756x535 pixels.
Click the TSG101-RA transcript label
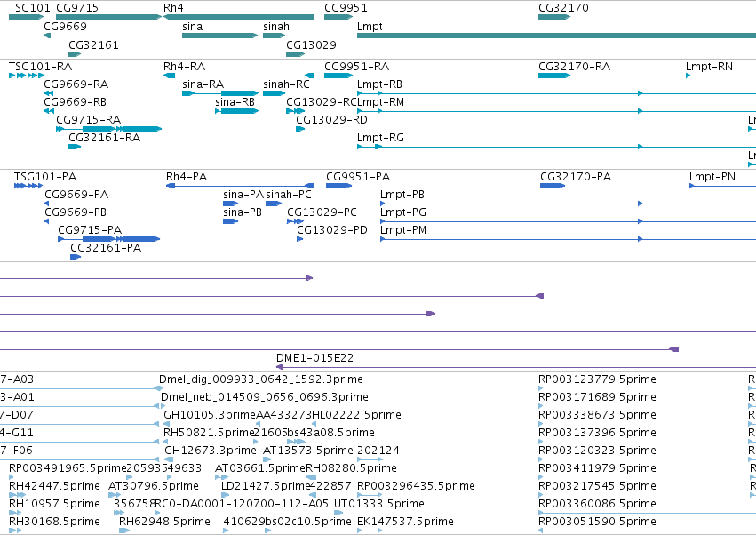(41, 66)
